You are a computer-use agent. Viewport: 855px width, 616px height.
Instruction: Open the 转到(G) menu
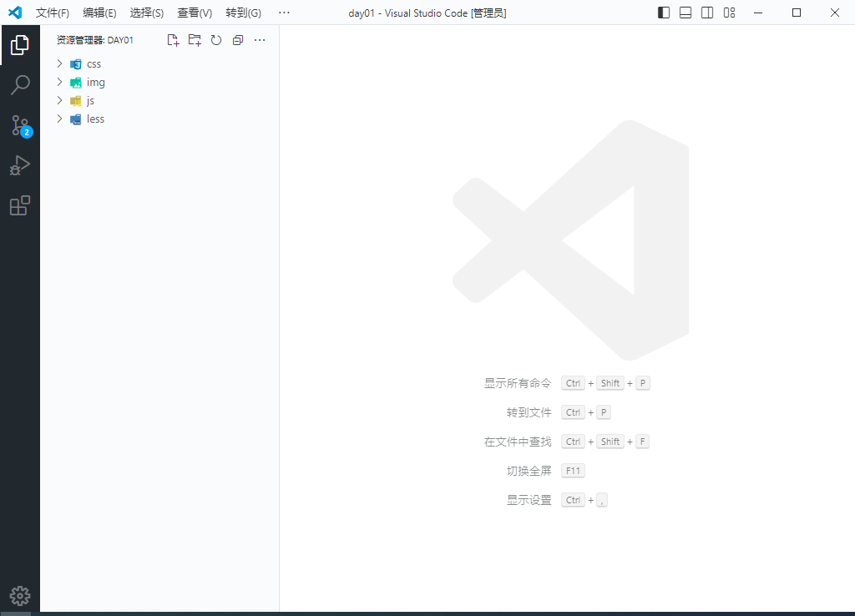tap(243, 13)
